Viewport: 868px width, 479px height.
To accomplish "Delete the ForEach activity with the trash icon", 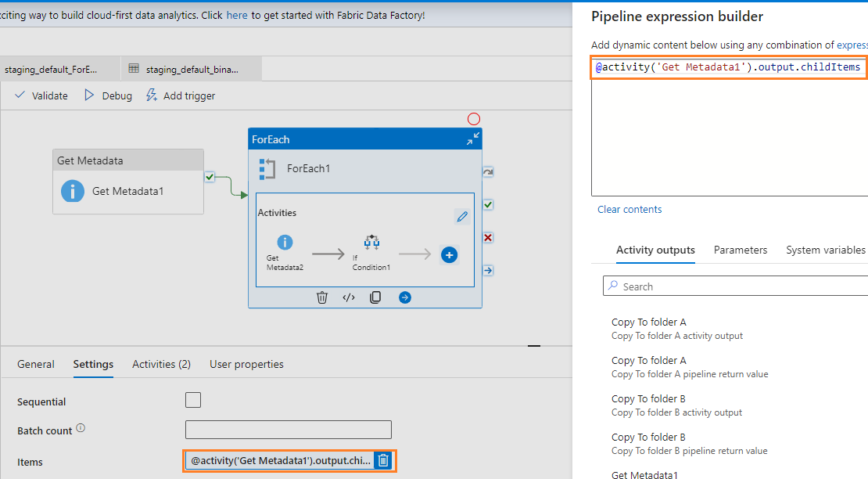I will click(322, 297).
